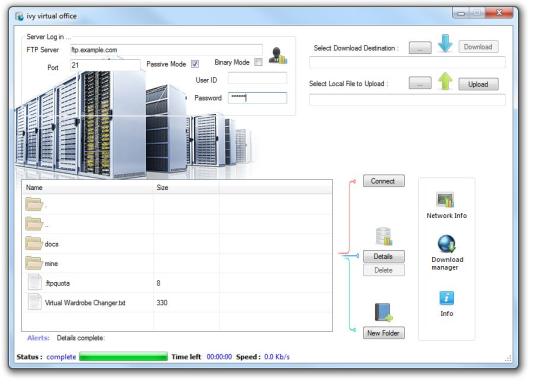The height and width of the screenshot is (386, 540).
Task: Click the Network Info label
Action: pyautogui.click(x=447, y=216)
